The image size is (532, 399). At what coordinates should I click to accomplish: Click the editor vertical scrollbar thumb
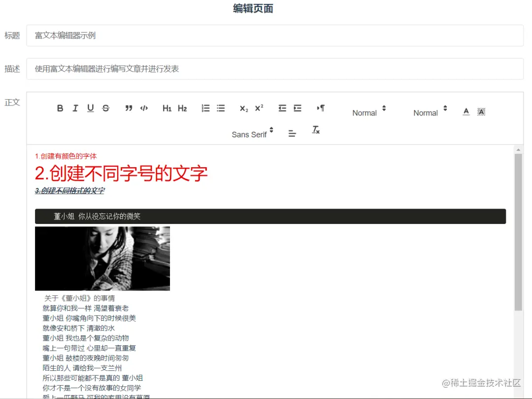(518, 232)
